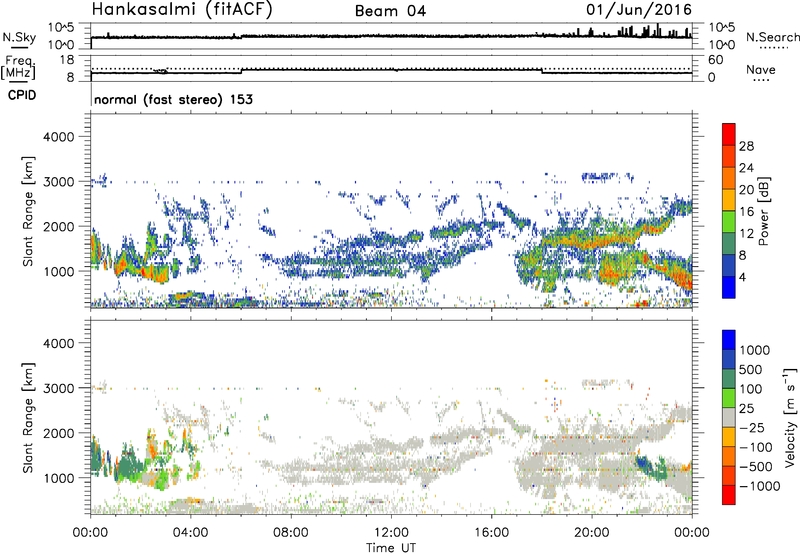Click the 'Beam 04' label
Viewport: 800px width, 554px height.
tap(390, 11)
